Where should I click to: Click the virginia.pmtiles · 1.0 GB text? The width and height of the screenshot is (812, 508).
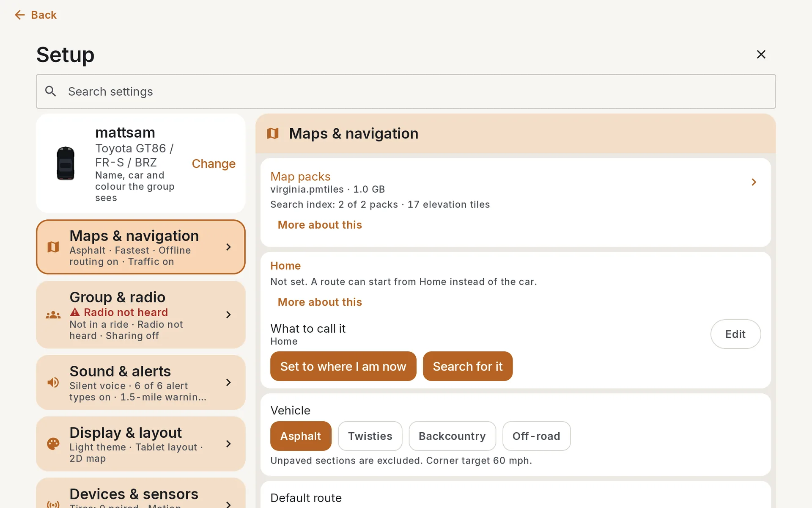point(328,189)
